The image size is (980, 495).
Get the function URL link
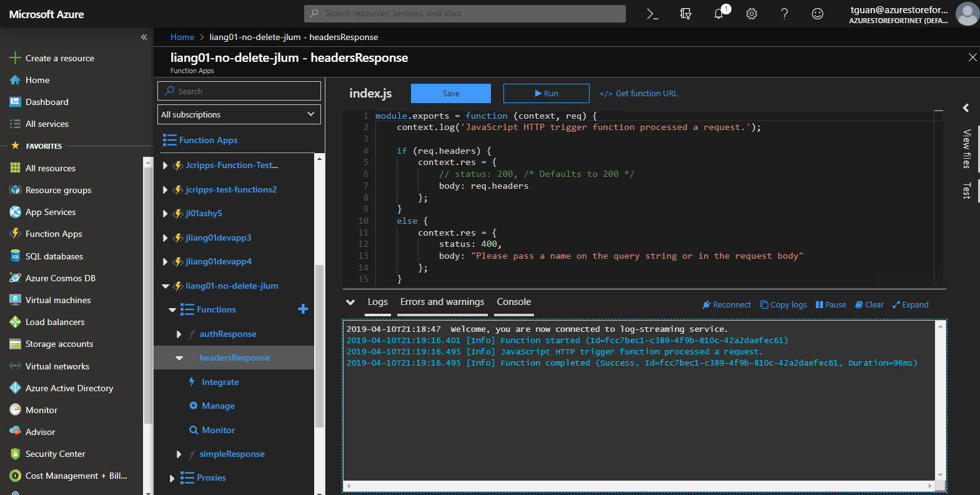(638, 94)
